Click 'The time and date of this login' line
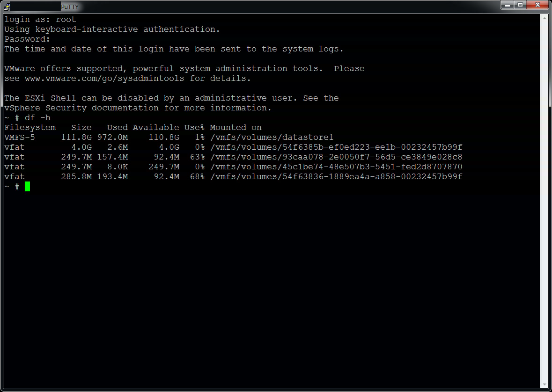552x392 pixels. pos(174,49)
